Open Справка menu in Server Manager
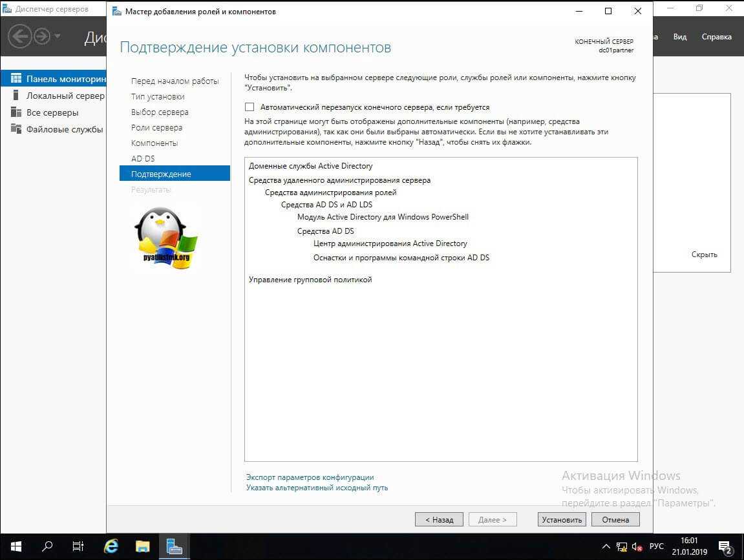Viewport: 744px width, 560px height. (716, 37)
